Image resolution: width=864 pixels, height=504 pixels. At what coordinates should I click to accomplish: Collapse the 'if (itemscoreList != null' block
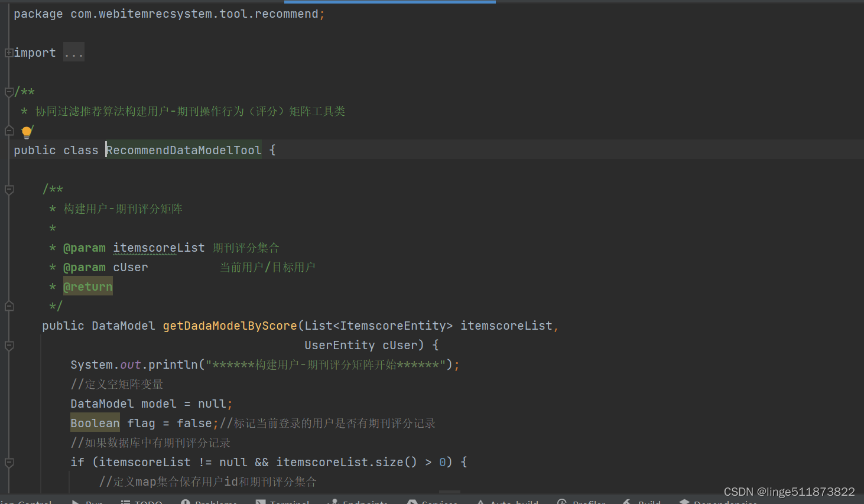(x=9, y=463)
